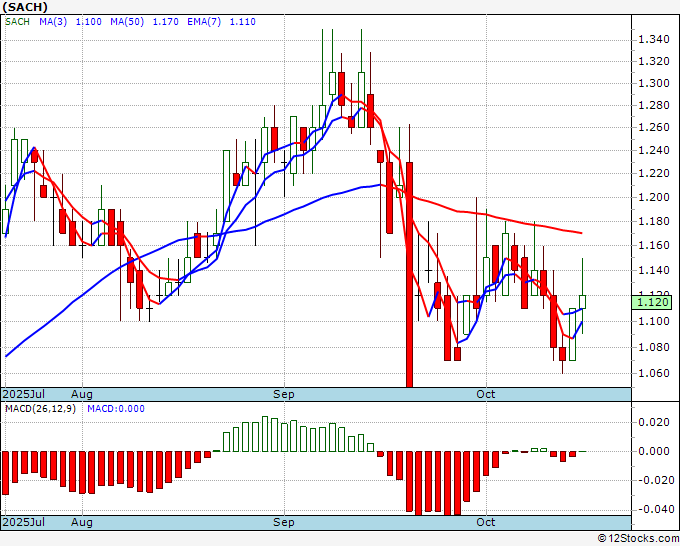Click Sep on the price chart timeline
This screenshot has height=546, width=680.
click(x=284, y=394)
